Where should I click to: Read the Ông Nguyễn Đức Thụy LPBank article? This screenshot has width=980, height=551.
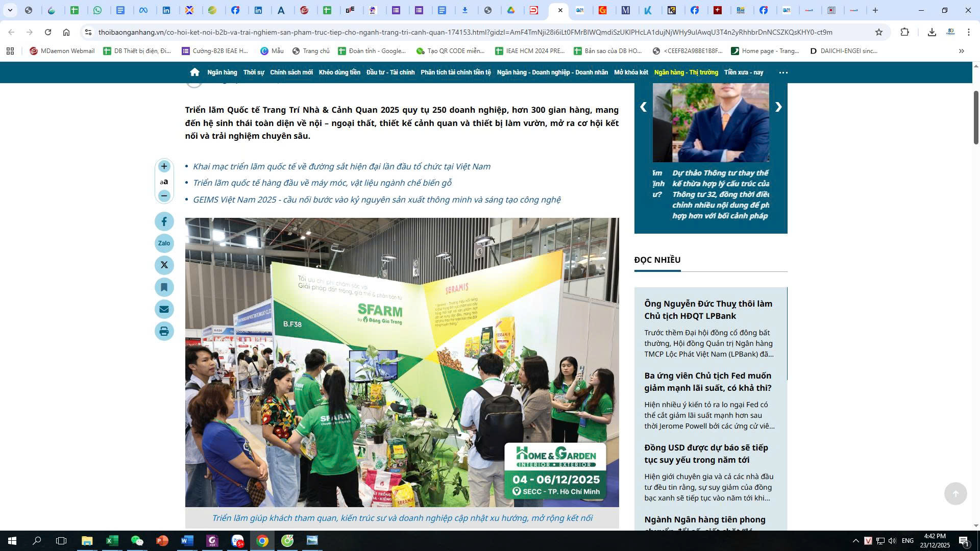tap(708, 310)
